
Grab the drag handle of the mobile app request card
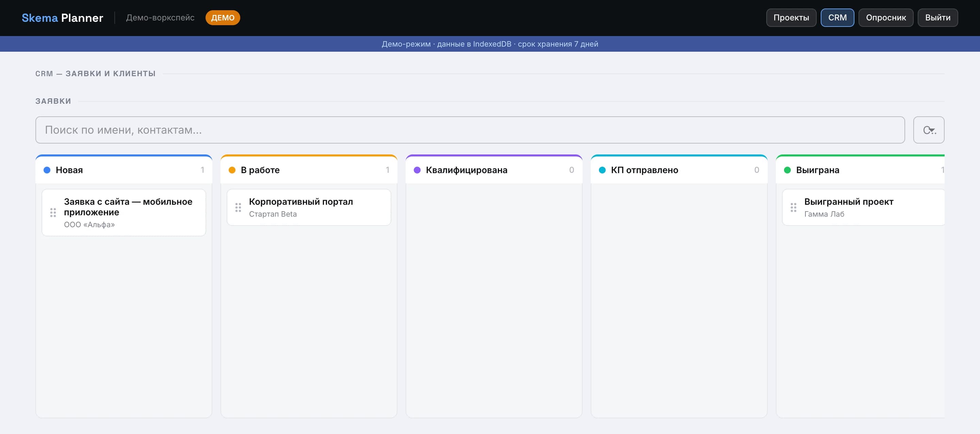click(53, 213)
